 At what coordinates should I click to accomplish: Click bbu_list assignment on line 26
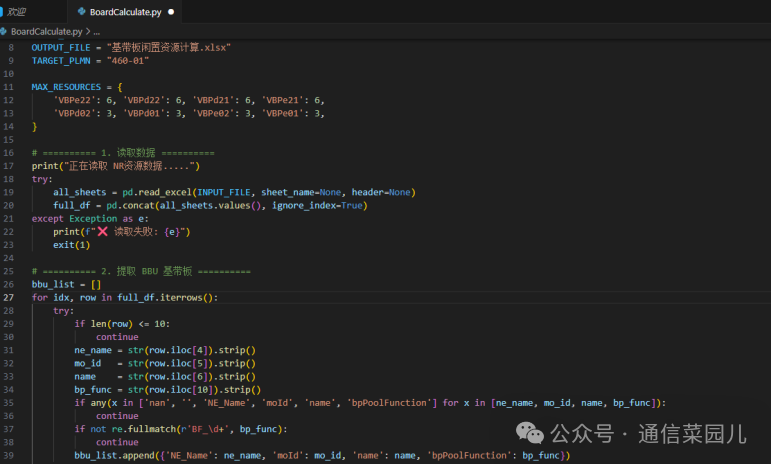[x=66, y=284]
